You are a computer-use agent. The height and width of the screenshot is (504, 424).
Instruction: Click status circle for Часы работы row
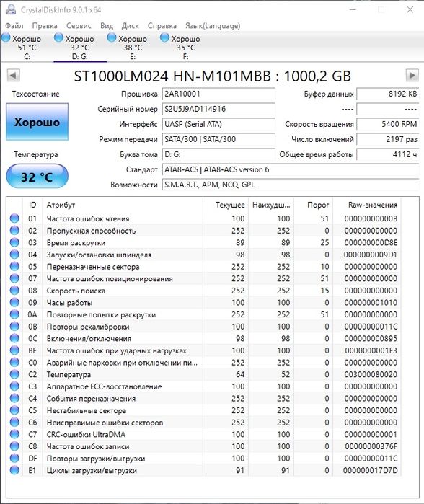[x=14, y=302]
